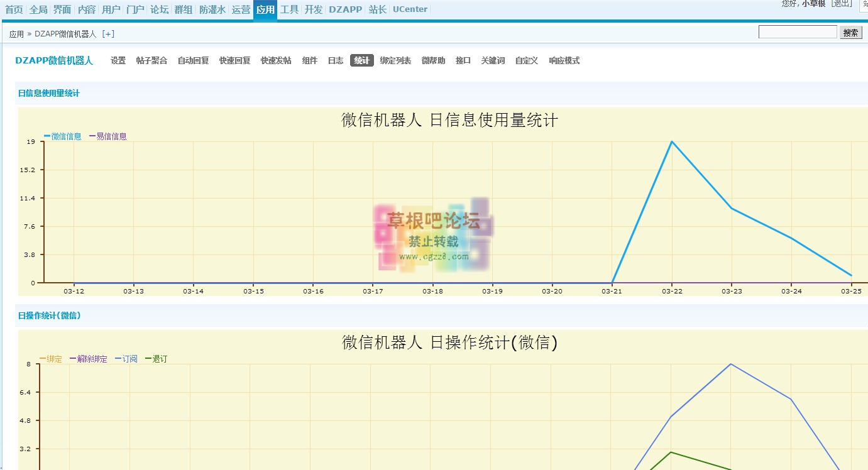This screenshot has width=868, height=470.
Task: Open the 防灌水 admin section
Action: point(212,9)
